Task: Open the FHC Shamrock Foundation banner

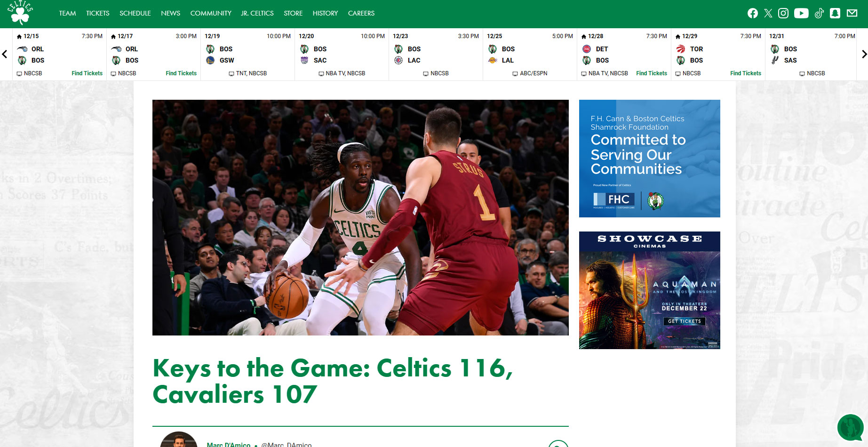Action: 649,159
